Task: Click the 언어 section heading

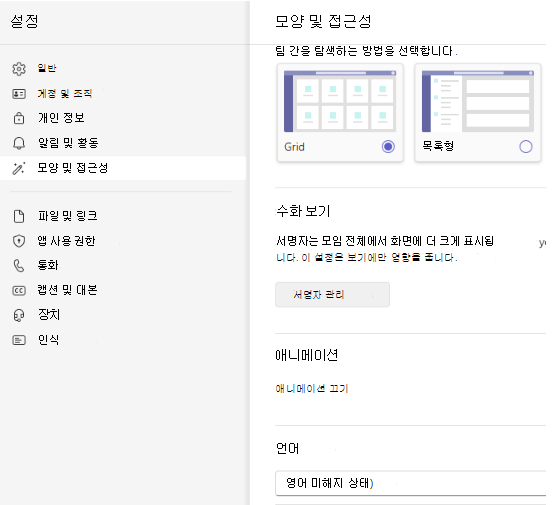Action: coord(287,449)
